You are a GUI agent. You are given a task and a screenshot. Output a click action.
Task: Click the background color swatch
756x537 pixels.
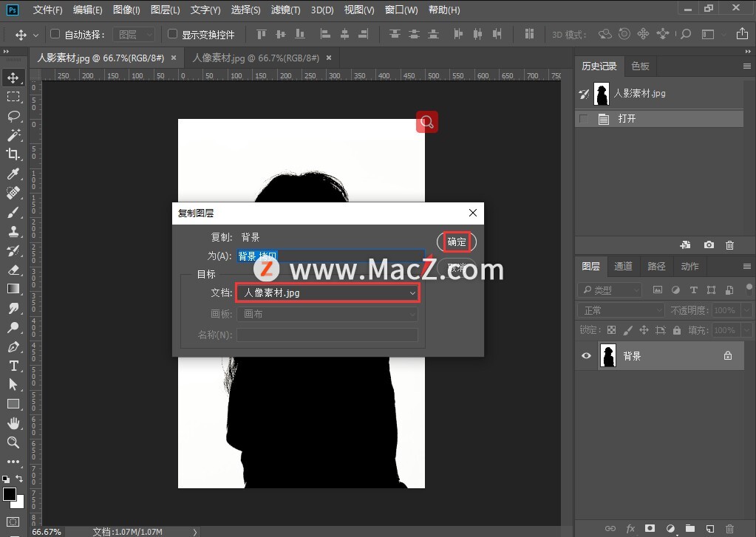tap(19, 504)
